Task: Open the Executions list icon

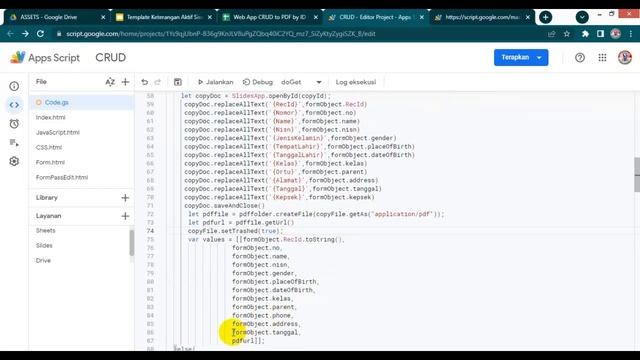Action: point(14,142)
